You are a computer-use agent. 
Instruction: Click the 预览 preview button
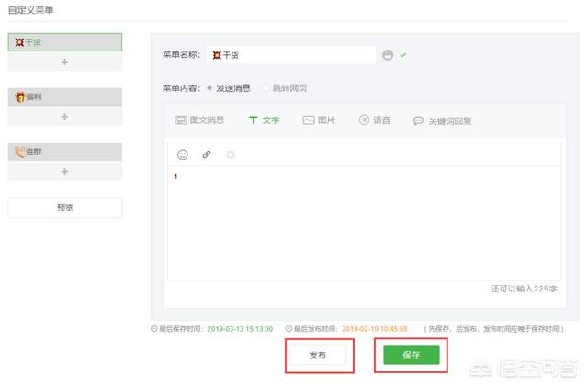point(64,208)
